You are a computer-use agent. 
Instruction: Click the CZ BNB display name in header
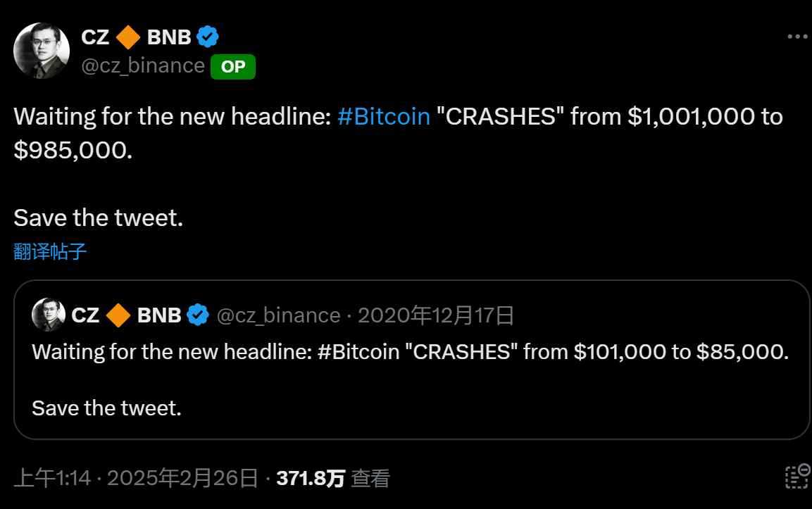[x=137, y=37]
